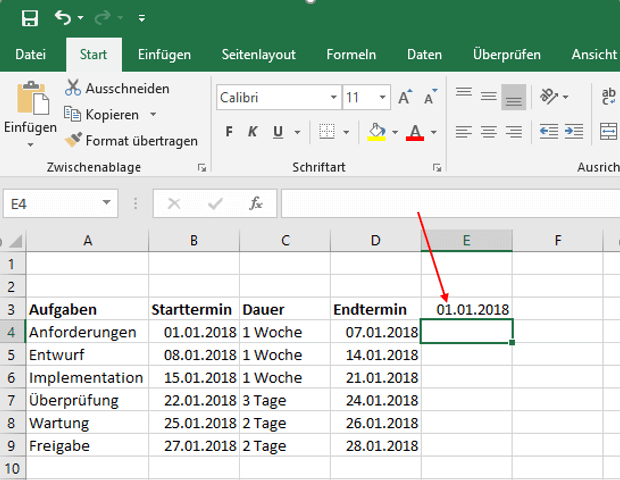Image resolution: width=620 pixels, height=480 pixels.
Task: Open the Calibri font name dropdown
Action: (333, 98)
